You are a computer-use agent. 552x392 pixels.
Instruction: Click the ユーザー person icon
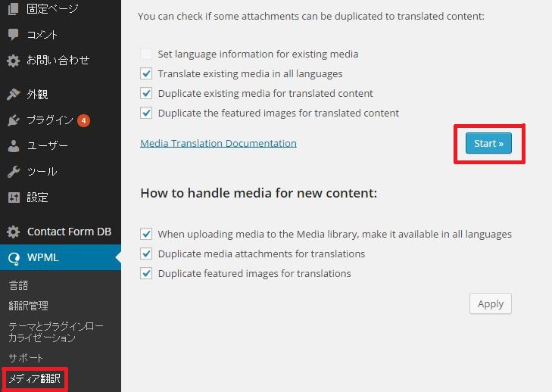(14, 146)
